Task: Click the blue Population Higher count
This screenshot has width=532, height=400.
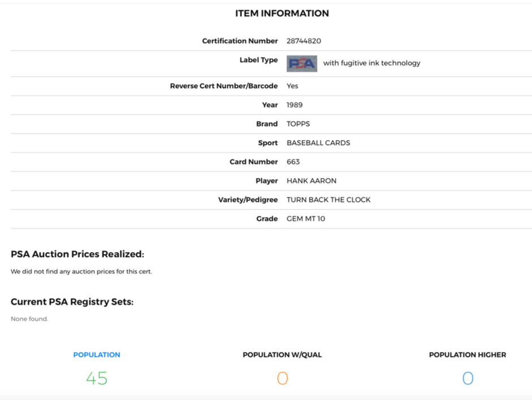Action: pos(468,378)
